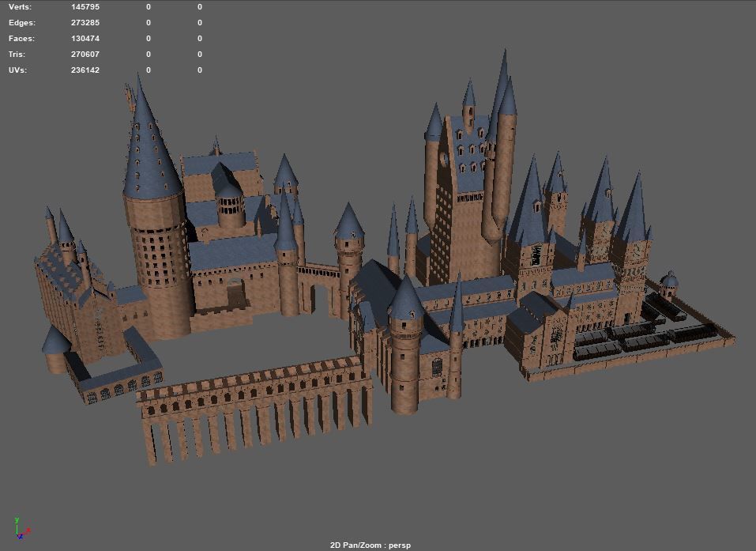
Task: Click the 'Verts:' label in the HUD
Action: pos(20,7)
